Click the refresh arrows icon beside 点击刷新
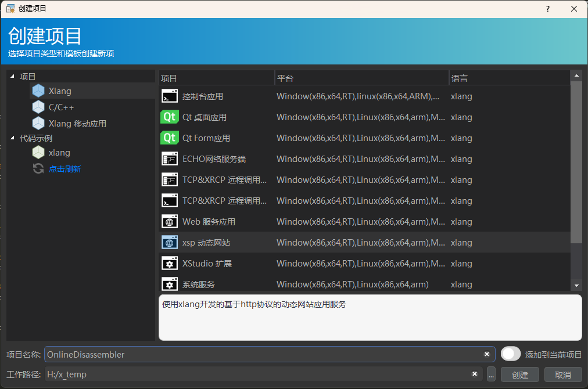Viewport: 588px width, 389px height. tap(38, 168)
